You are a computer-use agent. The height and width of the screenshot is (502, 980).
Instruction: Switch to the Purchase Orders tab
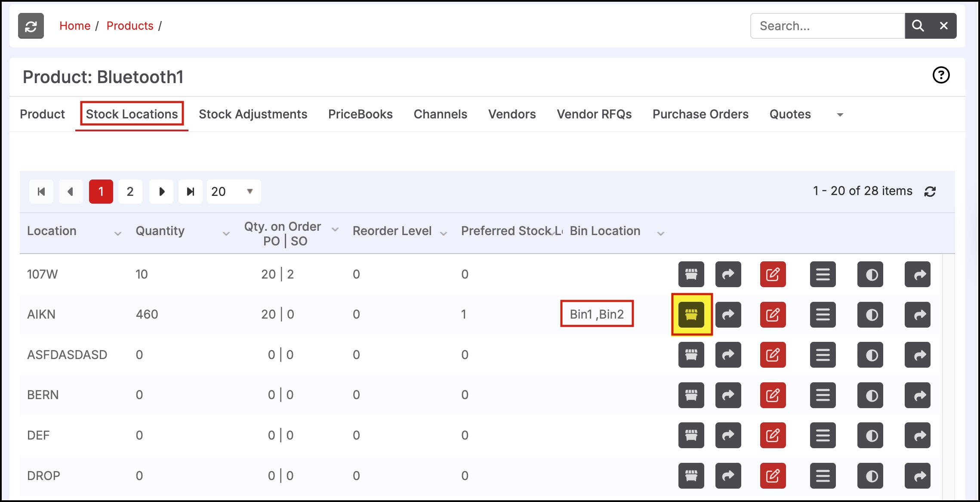click(700, 114)
